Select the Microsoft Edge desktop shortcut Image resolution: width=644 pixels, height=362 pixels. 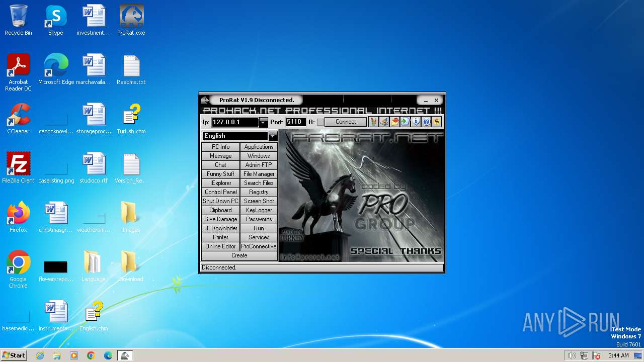56,70
